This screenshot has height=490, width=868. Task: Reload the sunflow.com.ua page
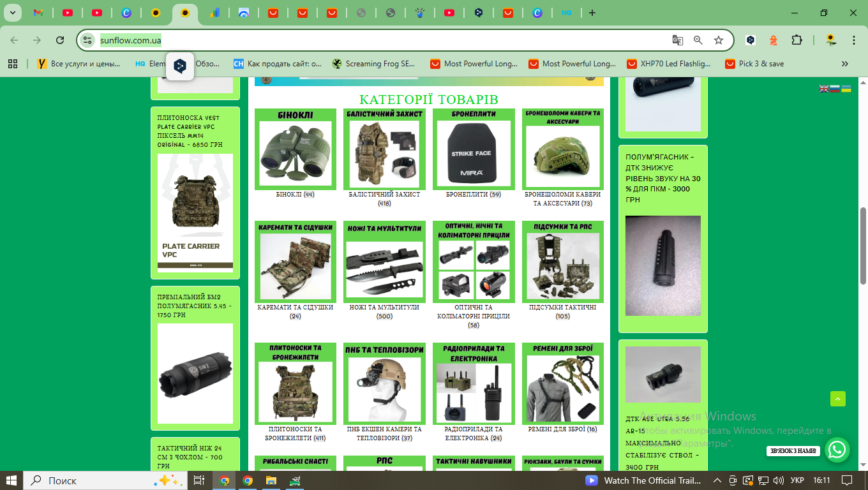60,40
